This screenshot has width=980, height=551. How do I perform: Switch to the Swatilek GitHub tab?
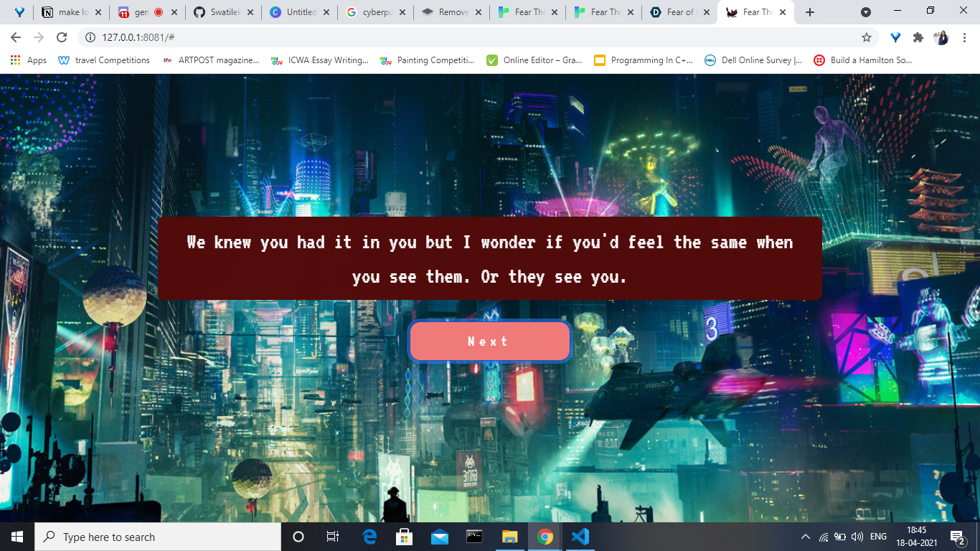pyautogui.click(x=222, y=12)
